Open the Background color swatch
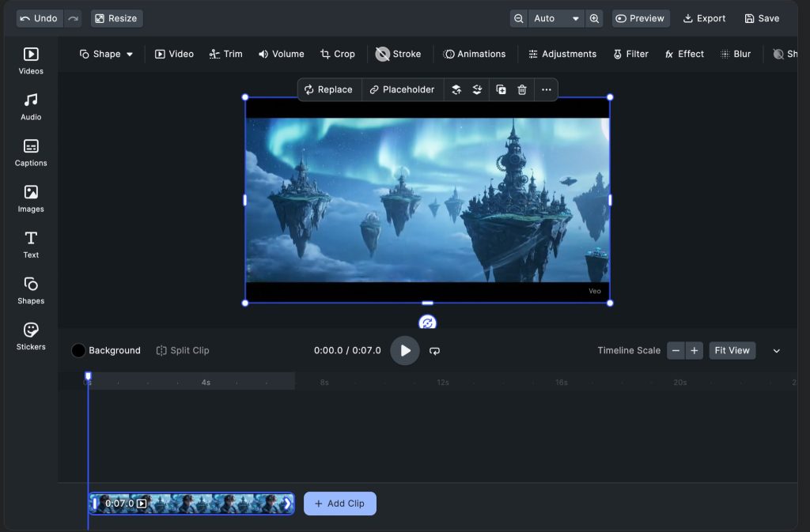The height and width of the screenshot is (532, 810). pos(78,350)
